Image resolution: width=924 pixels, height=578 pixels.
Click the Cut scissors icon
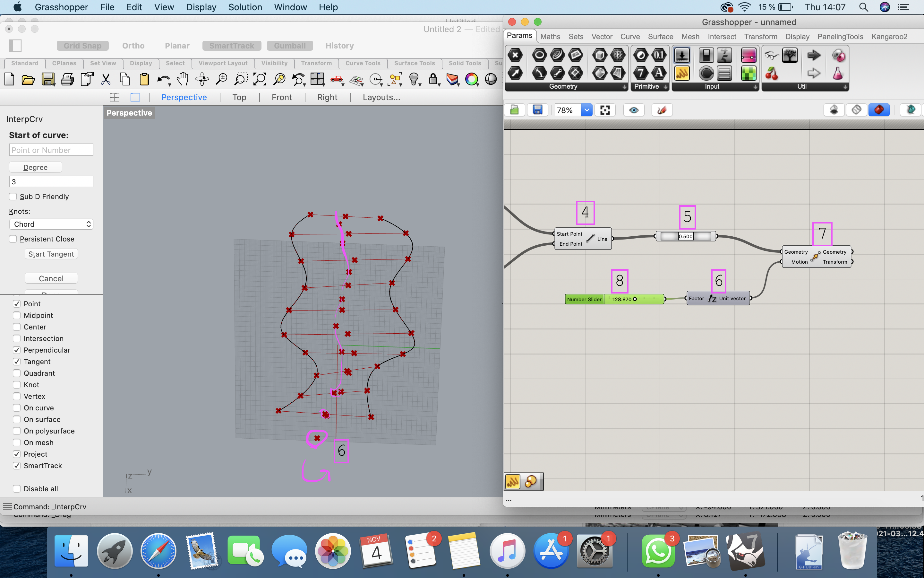click(x=106, y=80)
